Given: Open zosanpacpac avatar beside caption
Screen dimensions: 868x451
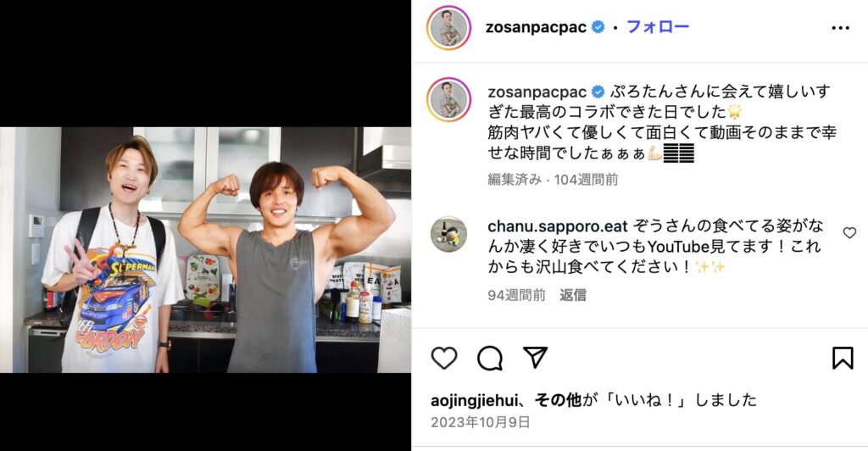Looking at the screenshot, I should (448, 99).
